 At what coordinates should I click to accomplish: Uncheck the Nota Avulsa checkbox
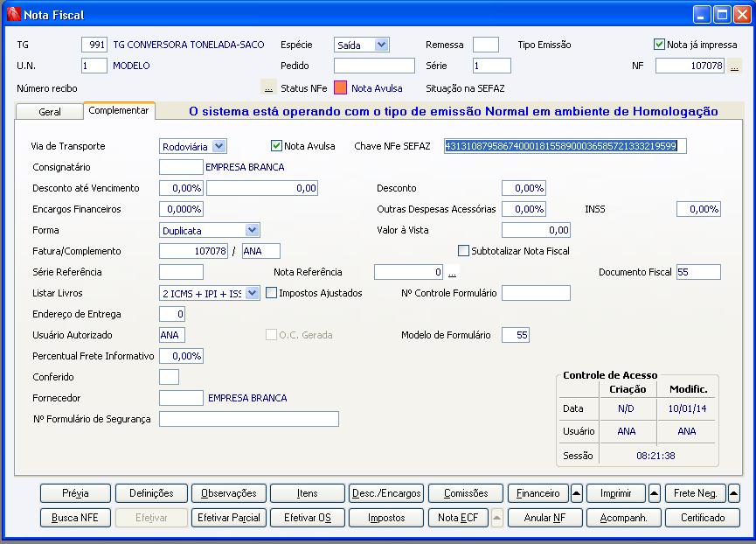click(x=276, y=146)
